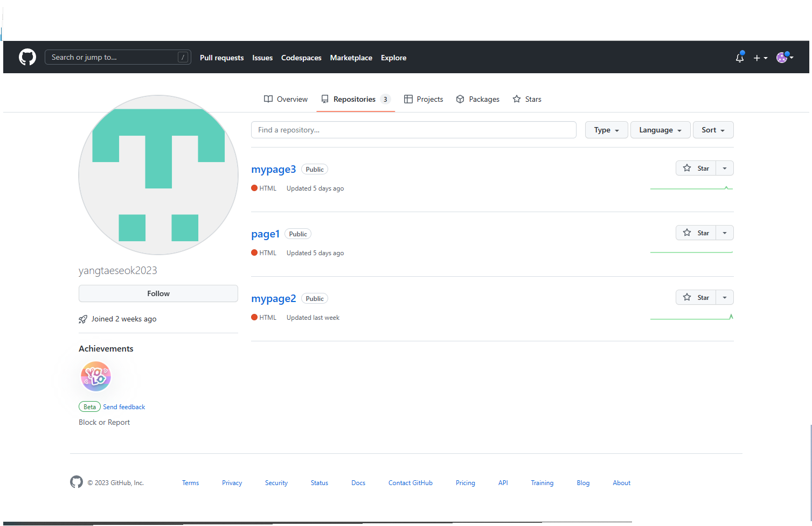Open the Training footer link
The width and height of the screenshot is (812, 526).
click(x=542, y=483)
